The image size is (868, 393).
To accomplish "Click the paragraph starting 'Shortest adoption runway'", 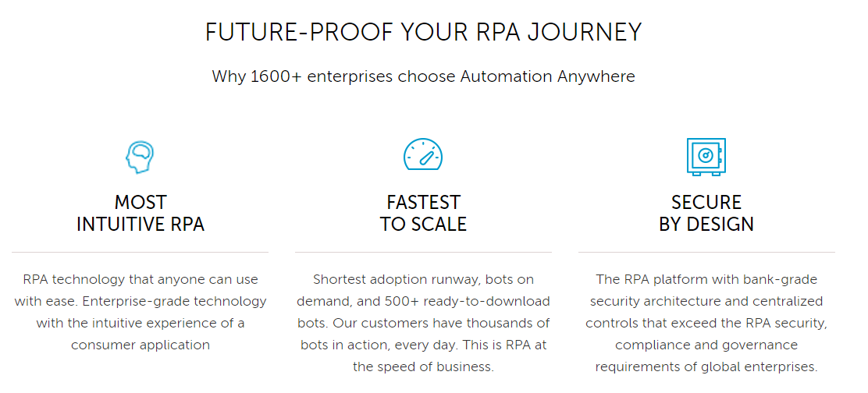I will click(424, 323).
